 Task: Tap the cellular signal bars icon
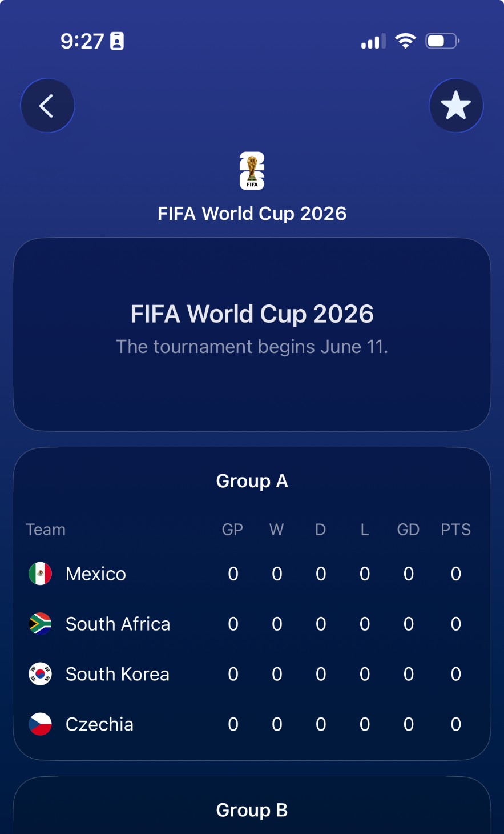(x=373, y=42)
